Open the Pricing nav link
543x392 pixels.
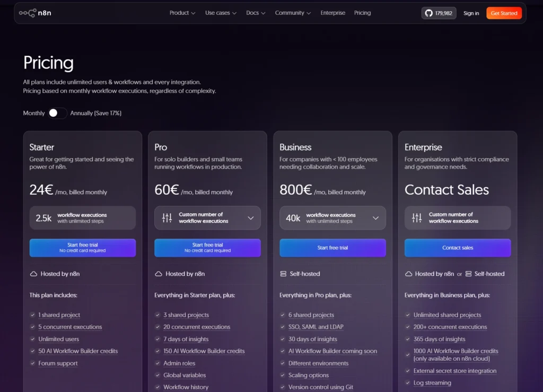pos(362,13)
